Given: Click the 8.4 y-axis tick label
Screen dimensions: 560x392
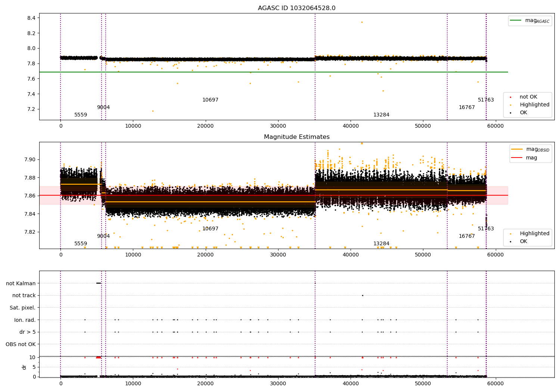Looking at the screenshot, I should pyautogui.click(x=31, y=18).
